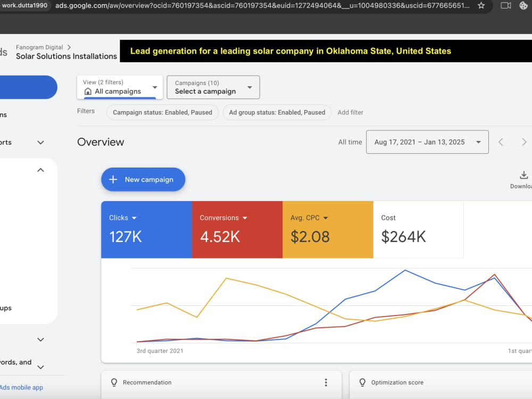532x399 pixels.
Task: Open the date range picker Aug 17, 2021 – Jan 13, 2025
Action: 427,142
